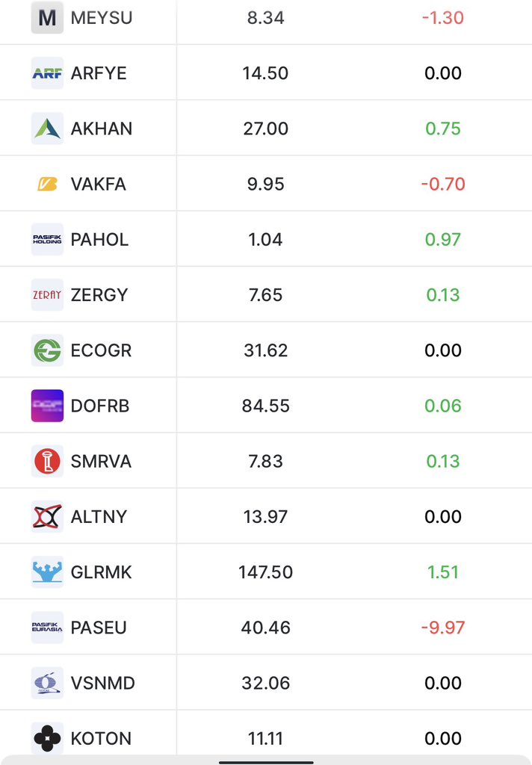This screenshot has height=765, width=532.
Task: Tap the Pasifik Eurasia PASEU logo
Action: click(47, 628)
